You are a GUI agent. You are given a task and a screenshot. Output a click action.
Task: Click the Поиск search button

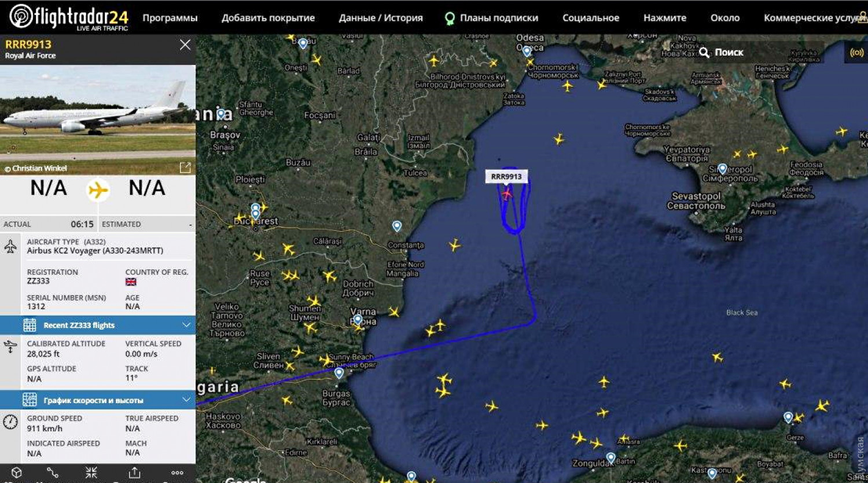(x=722, y=53)
